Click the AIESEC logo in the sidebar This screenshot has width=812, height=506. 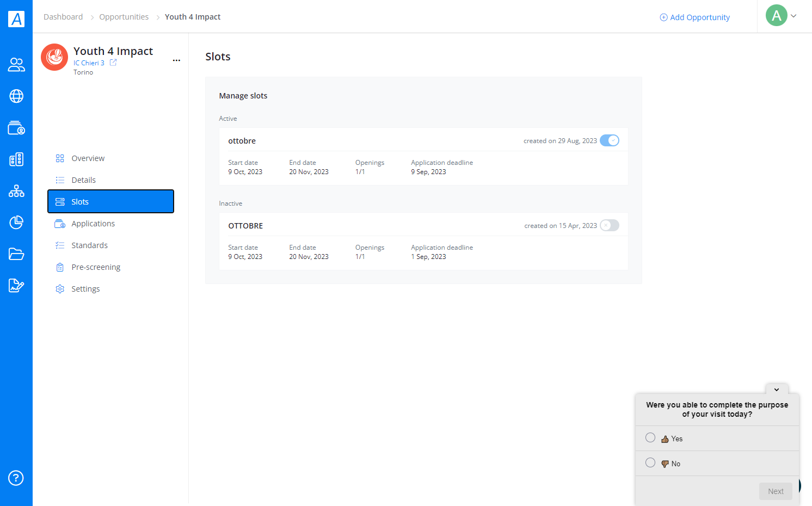point(16,19)
